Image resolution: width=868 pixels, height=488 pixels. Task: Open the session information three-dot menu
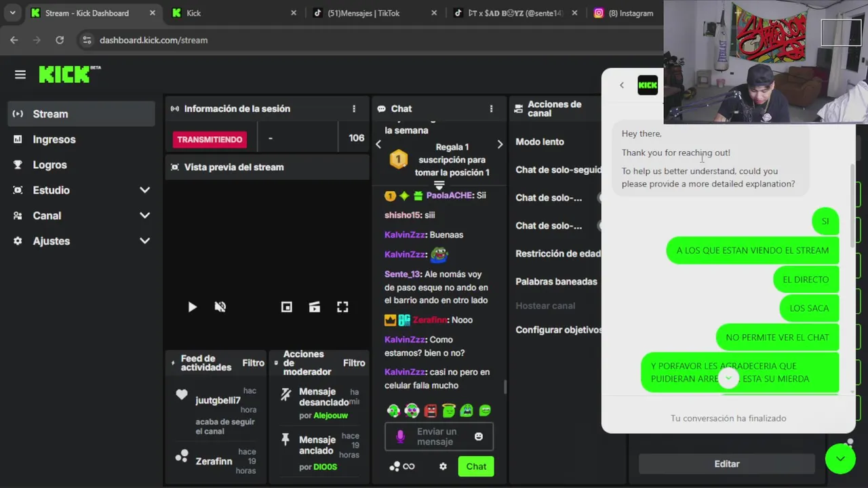pyautogui.click(x=353, y=108)
